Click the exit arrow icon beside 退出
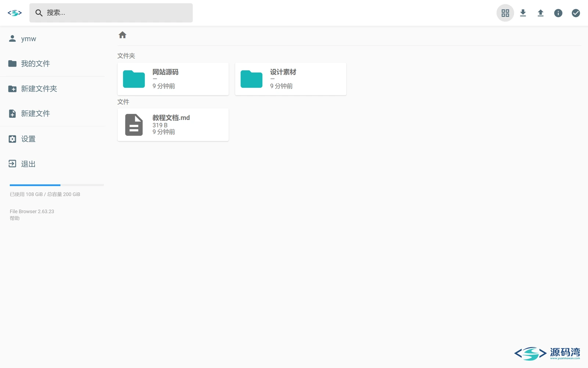 click(x=12, y=164)
